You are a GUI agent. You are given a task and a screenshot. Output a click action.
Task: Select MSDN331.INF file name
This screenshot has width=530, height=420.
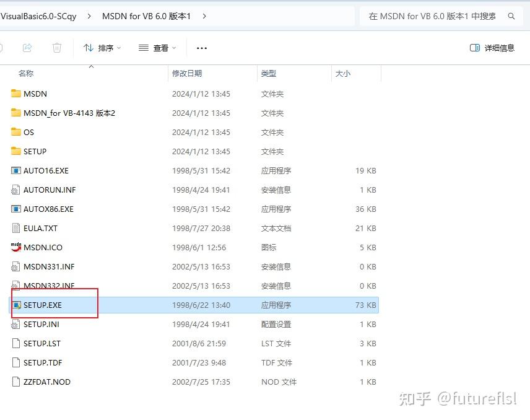pyautogui.click(x=49, y=267)
